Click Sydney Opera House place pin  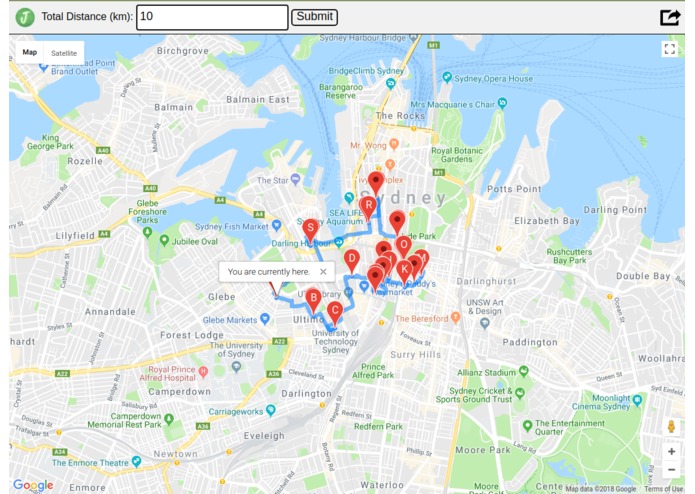pyautogui.click(x=447, y=77)
